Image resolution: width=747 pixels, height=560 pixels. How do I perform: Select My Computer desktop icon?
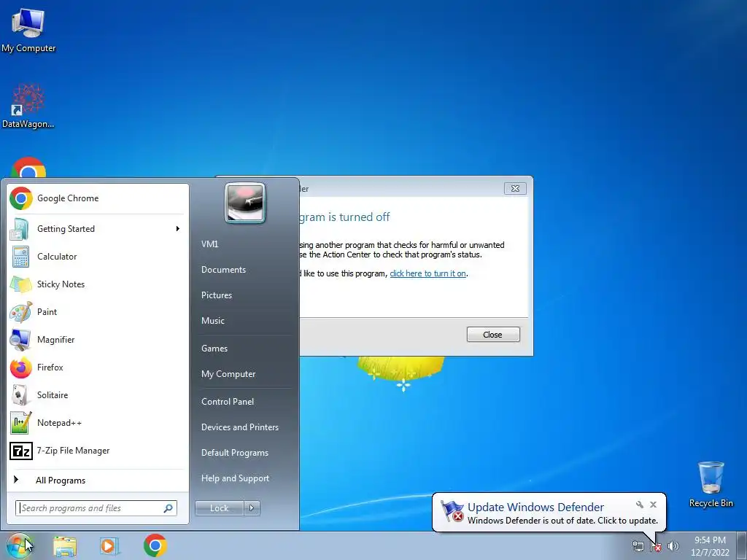tap(28, 29)
